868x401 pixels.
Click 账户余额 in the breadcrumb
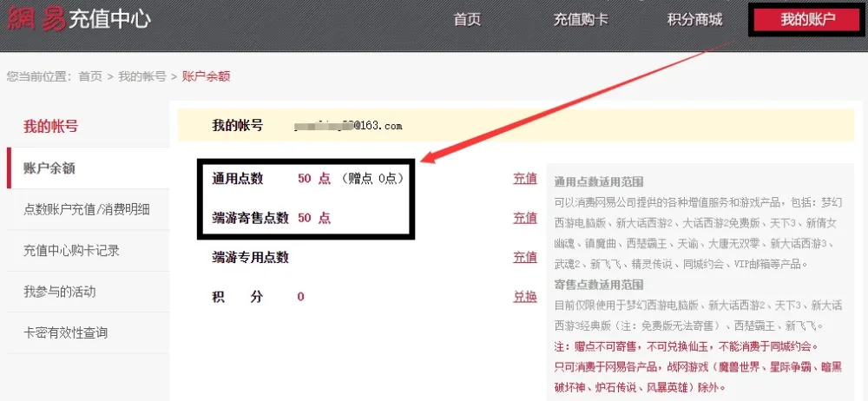[206, 76]
